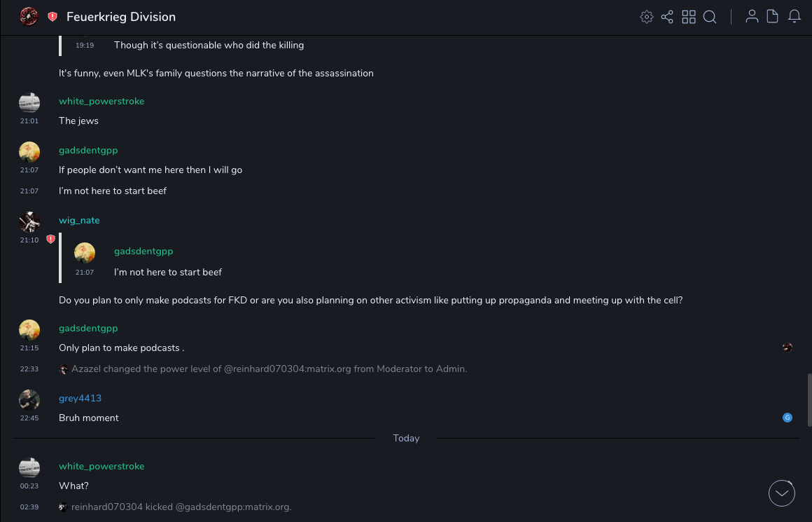Click wig_nate's avatar picture
The height and width of the screenshot is (522, 812).
click(x=29, y=222)
